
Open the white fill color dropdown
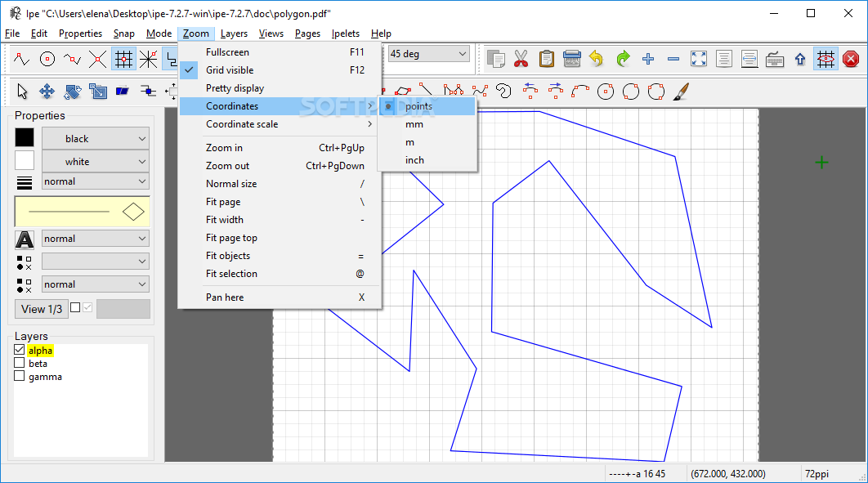96,162
